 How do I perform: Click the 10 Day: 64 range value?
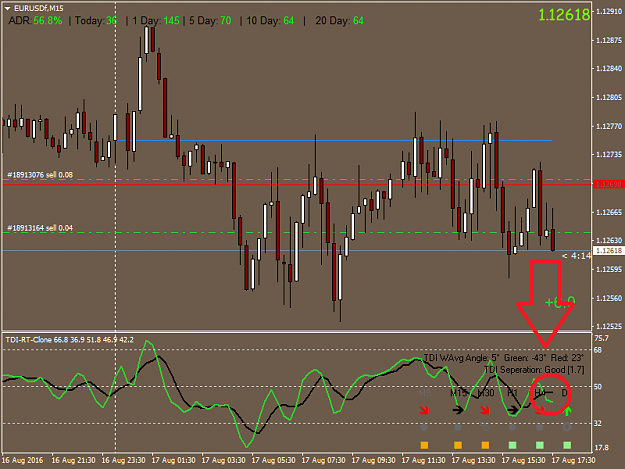270,20
